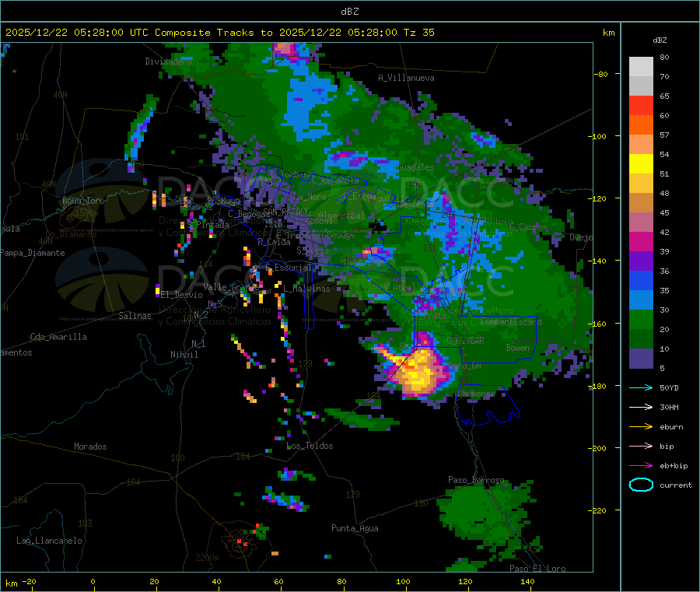Image resolution: width=700 pixels, height=592 pixels.
Task: Click the Lag.Llancanelo place label
Action: point(49,541)
